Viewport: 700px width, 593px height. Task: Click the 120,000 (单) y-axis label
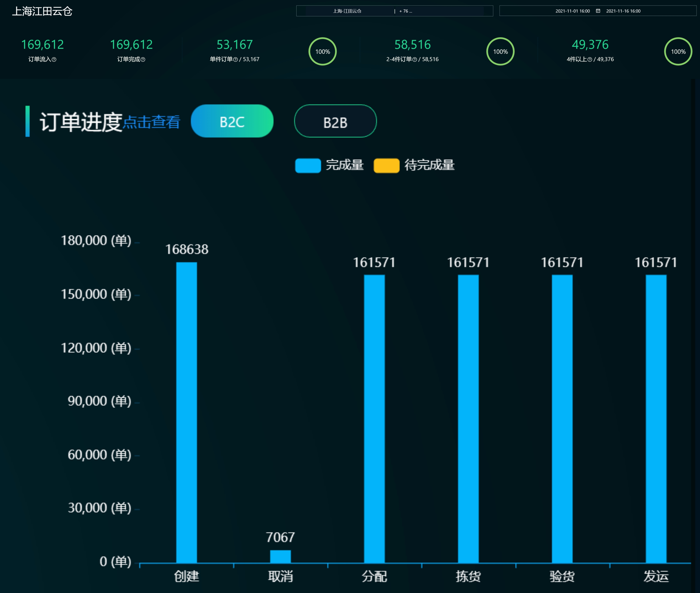click(96, 348)
